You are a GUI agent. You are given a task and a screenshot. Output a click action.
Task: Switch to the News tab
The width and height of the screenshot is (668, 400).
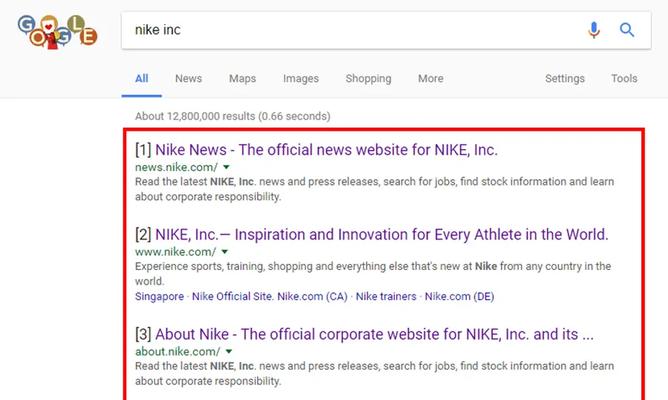click(188, 79)
